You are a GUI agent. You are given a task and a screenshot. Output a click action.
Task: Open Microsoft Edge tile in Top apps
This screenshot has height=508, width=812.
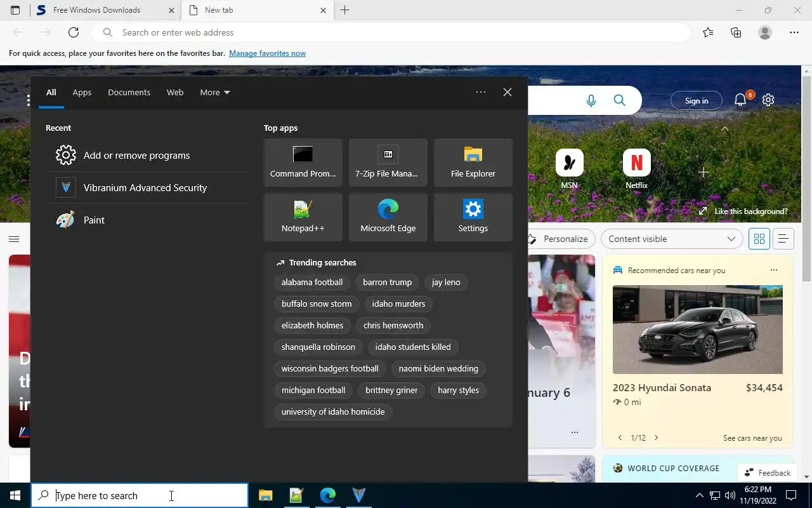(x=388, y=217)
